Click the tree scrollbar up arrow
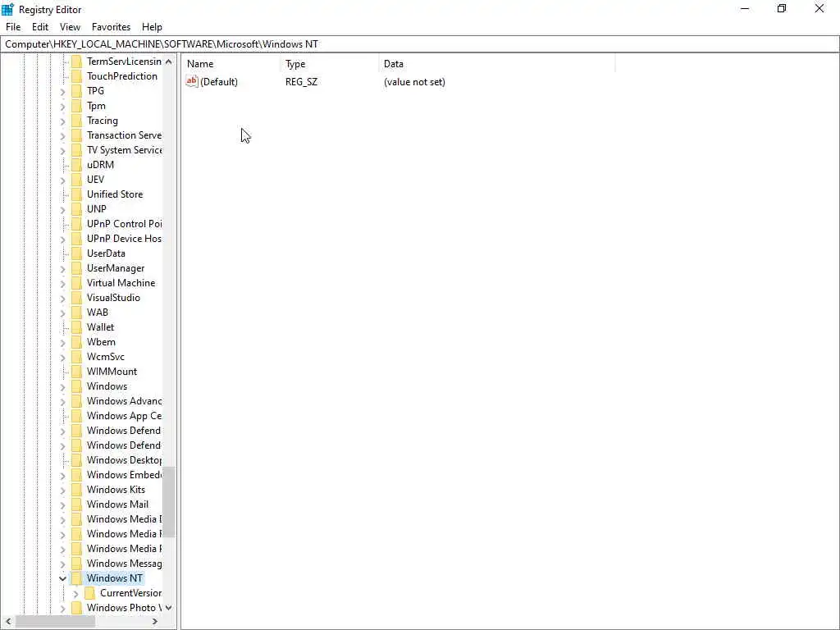The image size is (840, 630). [169, 62]
